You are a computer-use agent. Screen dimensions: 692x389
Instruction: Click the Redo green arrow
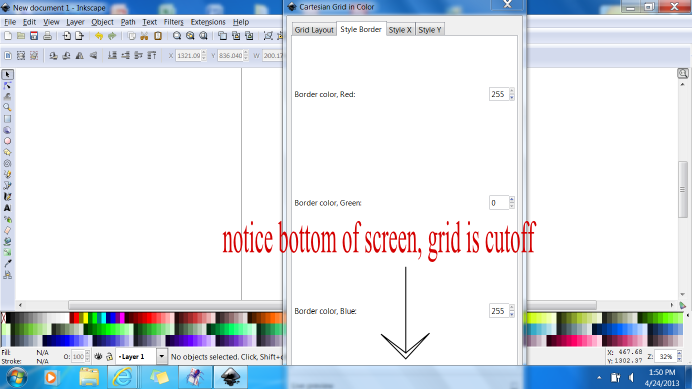(x=112, y=36)
